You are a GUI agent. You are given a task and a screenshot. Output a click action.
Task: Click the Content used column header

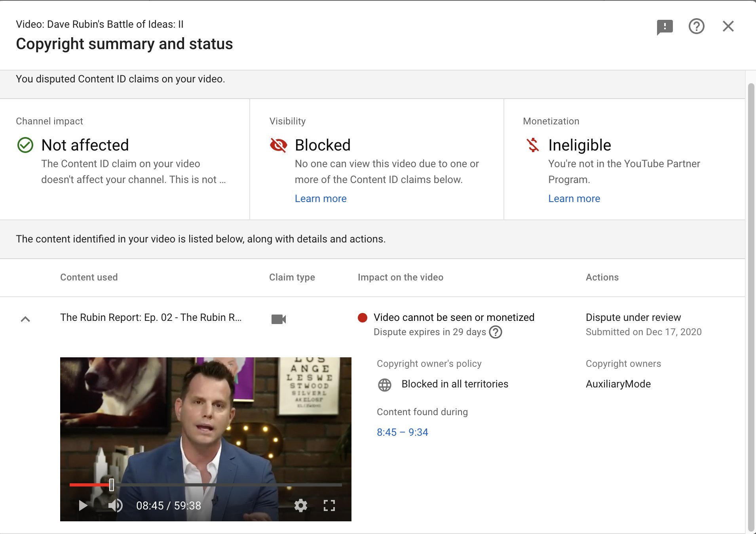89,277
